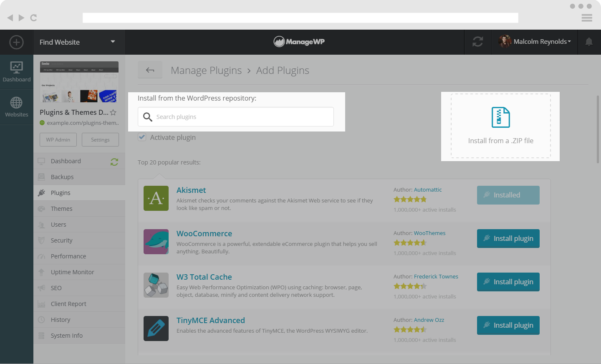
Task: Open the Frederick Townes author link
Action: point(436,276)
